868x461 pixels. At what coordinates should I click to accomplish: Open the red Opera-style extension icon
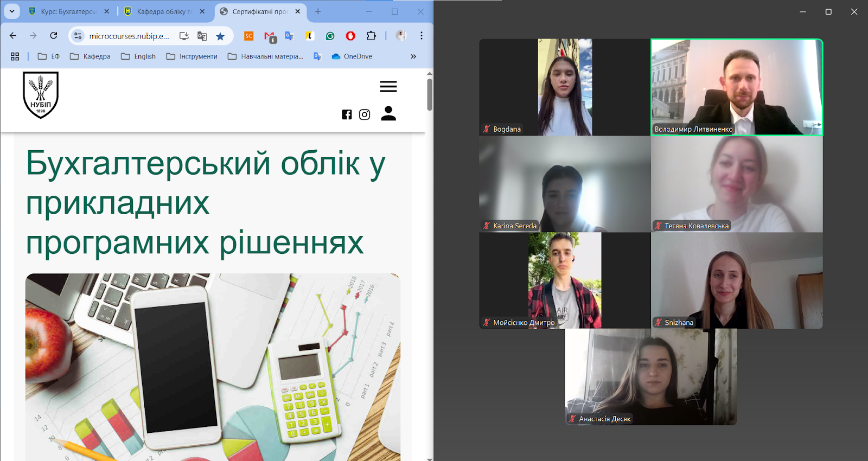(x=350, y=36)
